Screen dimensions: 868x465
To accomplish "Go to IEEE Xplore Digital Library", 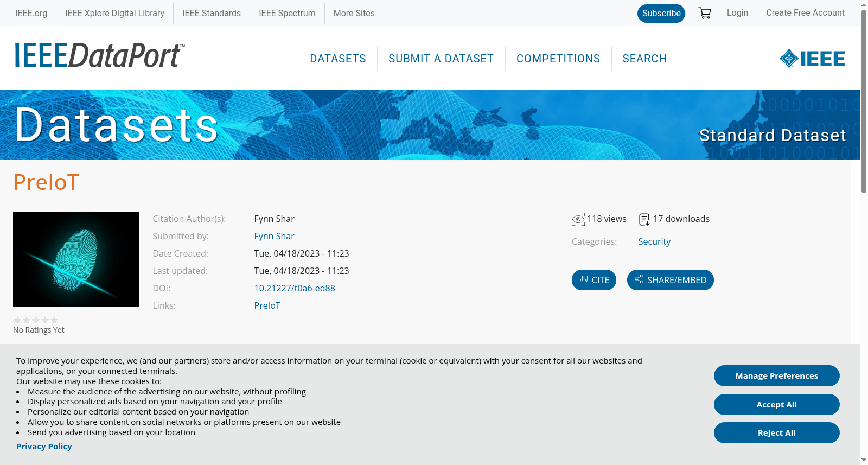I will click(114, 13).
